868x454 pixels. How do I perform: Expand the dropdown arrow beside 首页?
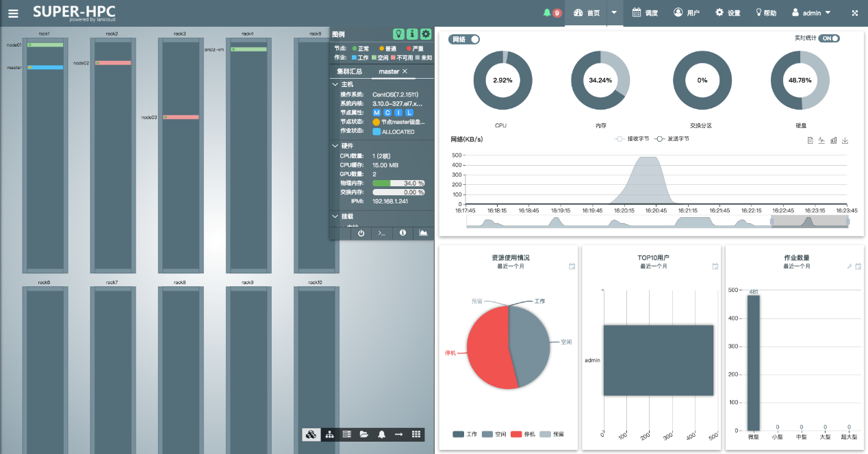(x=614, y=13)
